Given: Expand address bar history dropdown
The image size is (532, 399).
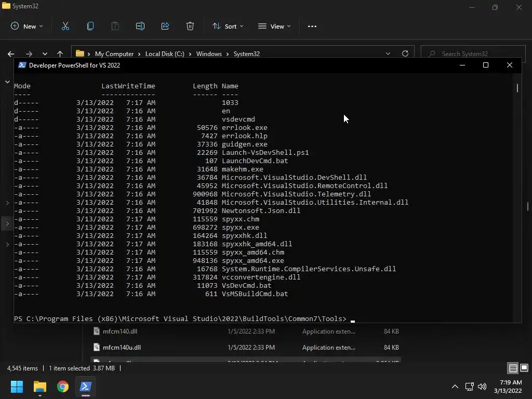Looking at the screenshot, I should tap(388, 54).
